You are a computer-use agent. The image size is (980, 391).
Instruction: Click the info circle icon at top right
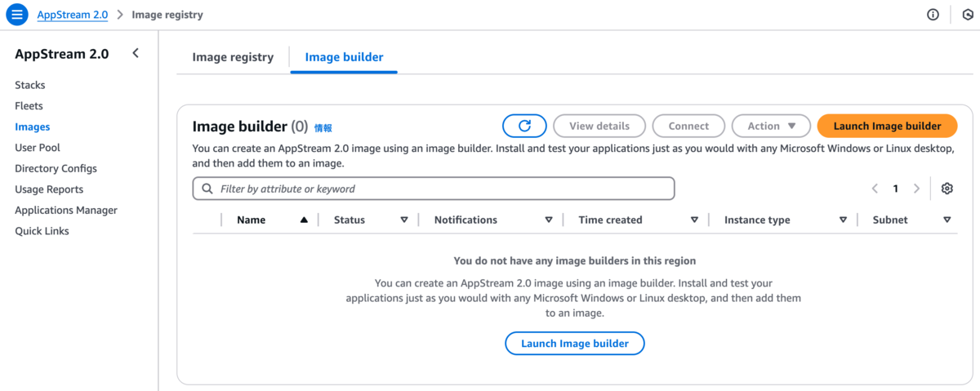coord(933,15)
